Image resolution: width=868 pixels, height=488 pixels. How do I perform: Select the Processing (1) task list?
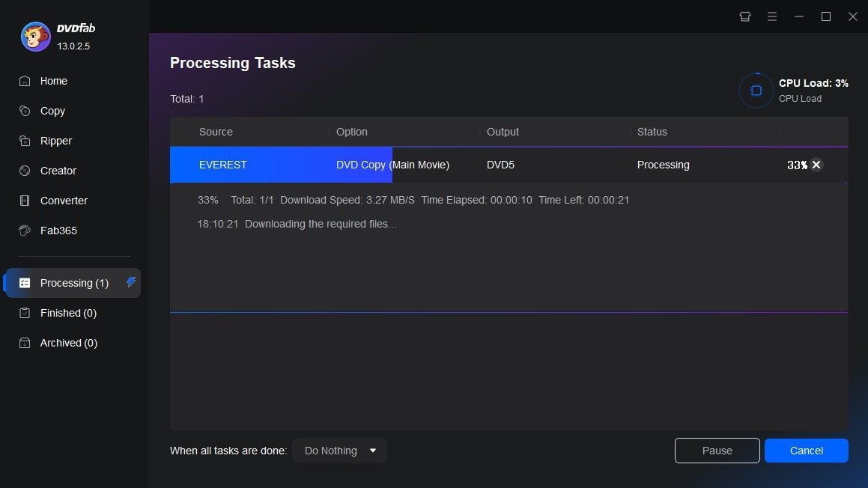pyautogui.click(x=73, y=283)
